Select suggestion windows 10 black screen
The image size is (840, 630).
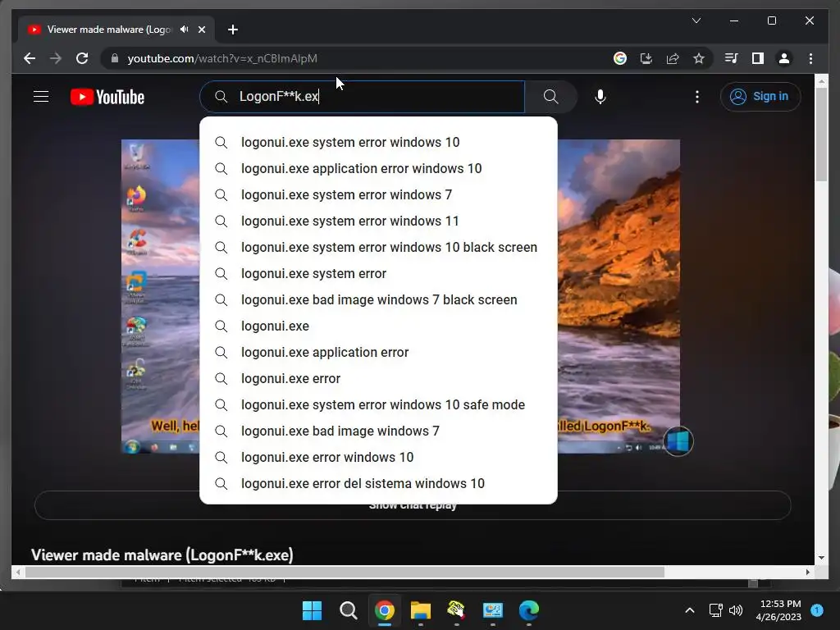point(378,247)
